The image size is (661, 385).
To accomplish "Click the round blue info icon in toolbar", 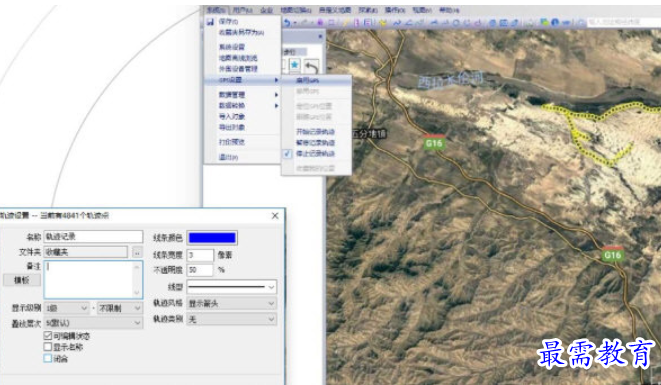I will coord(555,22).
